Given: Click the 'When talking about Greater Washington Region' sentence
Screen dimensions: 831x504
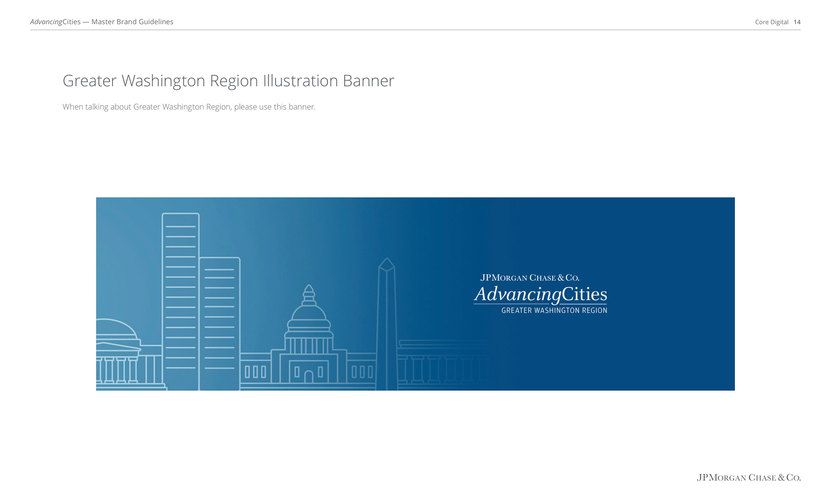Looking at the screenshot, I should click(189, 107).
